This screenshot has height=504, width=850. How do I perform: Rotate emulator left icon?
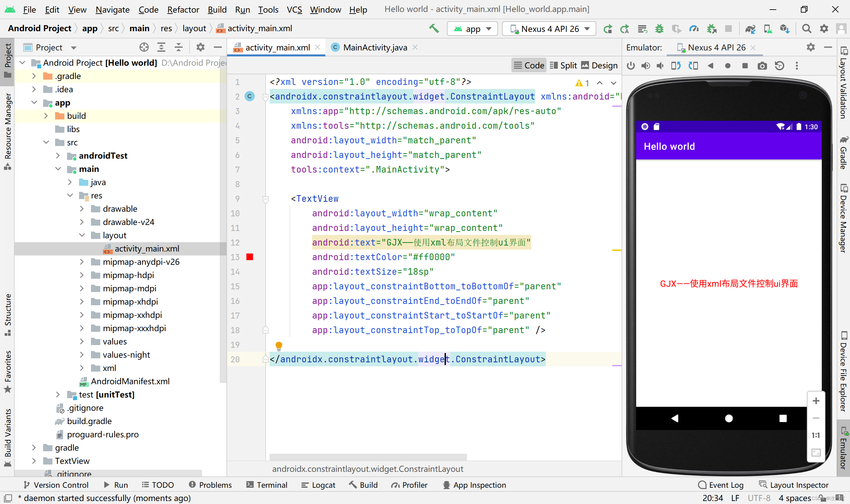click(676, 66)
